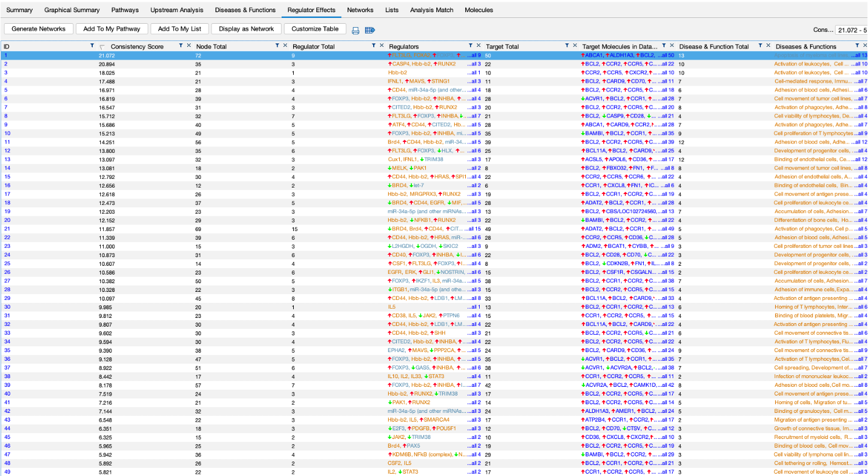868x476 pixels.
Task: Open the Diseases & Functions column filter
Action: pos(858,46)
